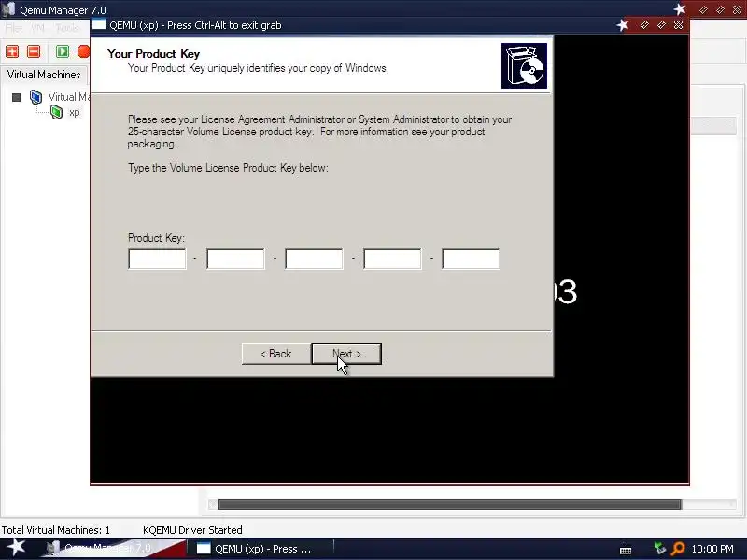Switch to the Virtual Machines tab

tap(44, 75)
